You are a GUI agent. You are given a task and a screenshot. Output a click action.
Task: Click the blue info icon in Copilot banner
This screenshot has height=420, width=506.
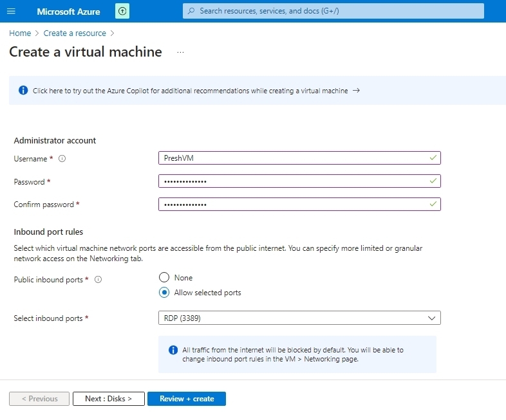pyautogui.click(x=23, y=91)
